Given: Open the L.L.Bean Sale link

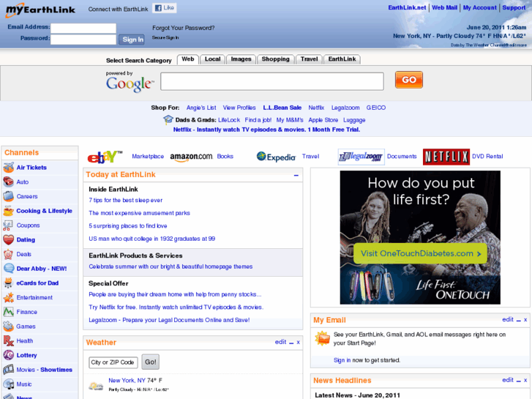Looking at the screenshot, I should coord(282,108).
